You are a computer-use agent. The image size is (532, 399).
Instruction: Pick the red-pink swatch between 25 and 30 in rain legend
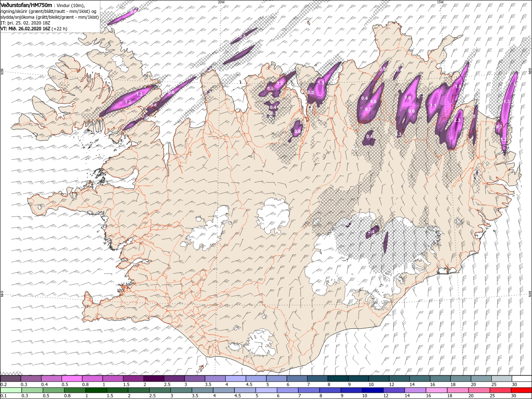500,390
